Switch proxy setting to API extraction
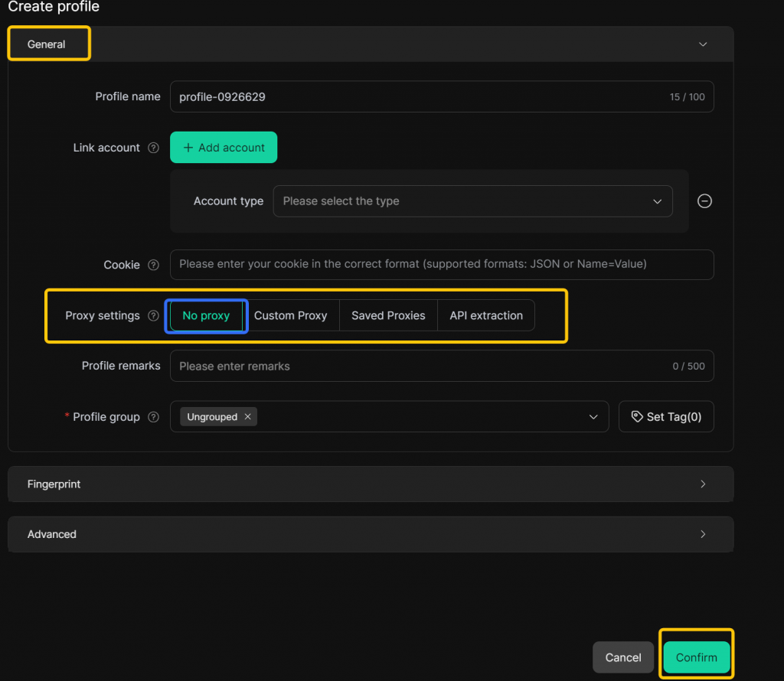The width and height of the screenshot is (784, 681). click(x=486, y=316)
